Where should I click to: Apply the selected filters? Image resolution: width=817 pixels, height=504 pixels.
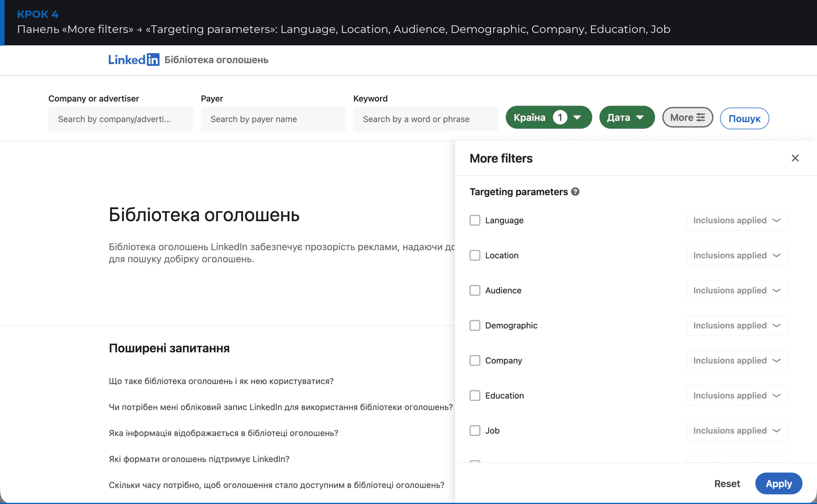pyautogui.click(x=779, y=484)
